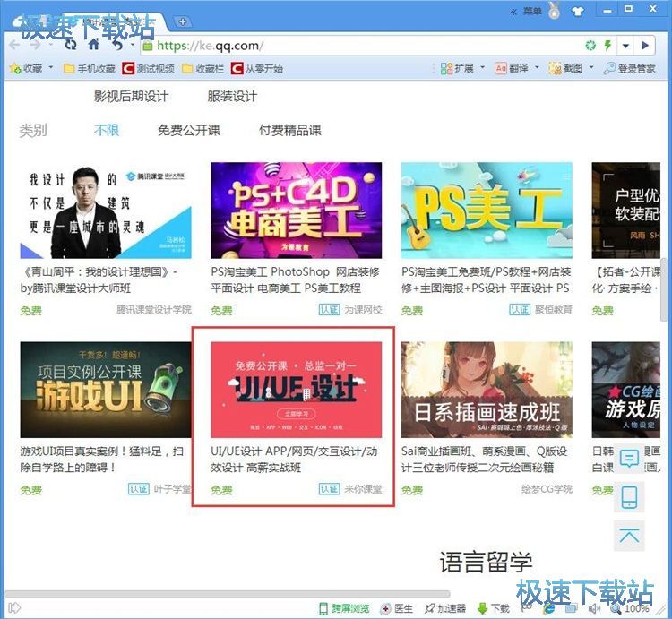This screenshot has width=672, height=619.
Task: Click the green compatibility mode icon
Action: (x=590, y=46)
